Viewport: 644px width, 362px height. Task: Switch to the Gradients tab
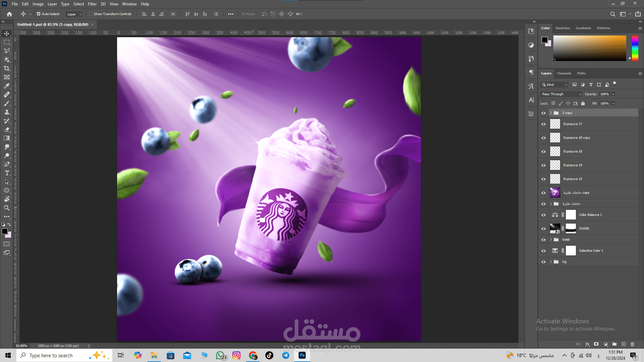click(583, 28)
